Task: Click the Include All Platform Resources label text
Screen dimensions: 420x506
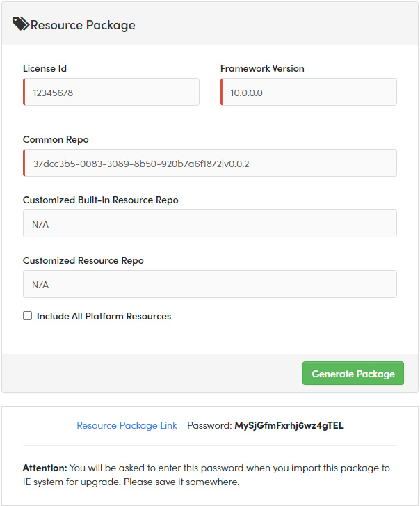Action: click(104, 316)
